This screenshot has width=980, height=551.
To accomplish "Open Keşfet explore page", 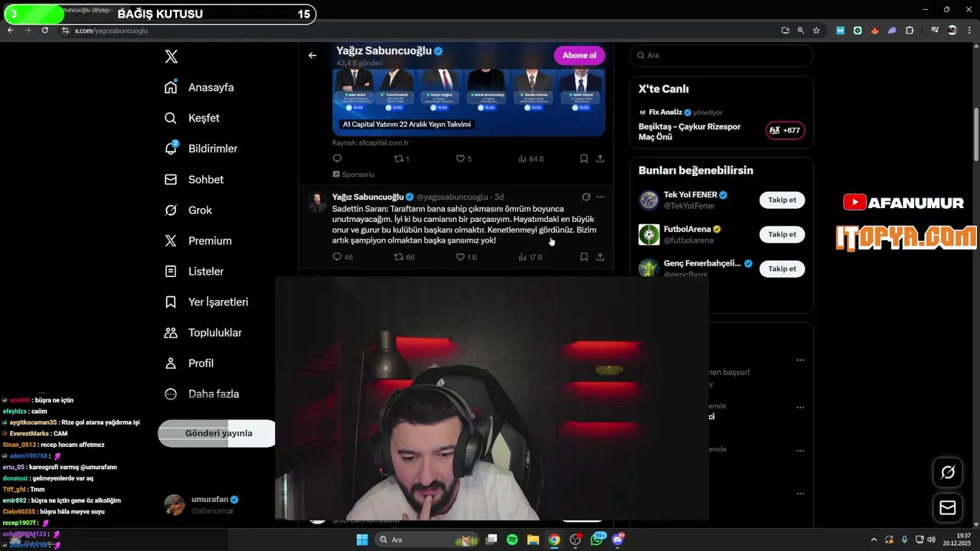I will (192, 118).
